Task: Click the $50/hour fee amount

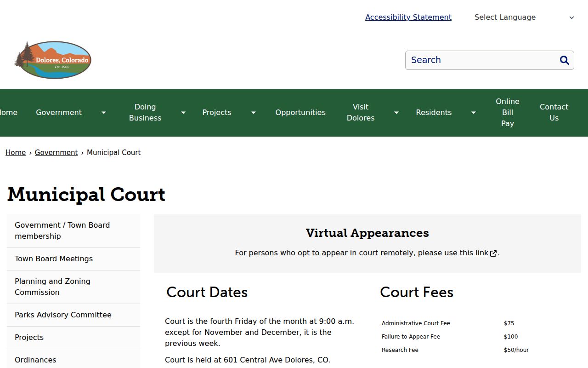Action: coord(516,350)
